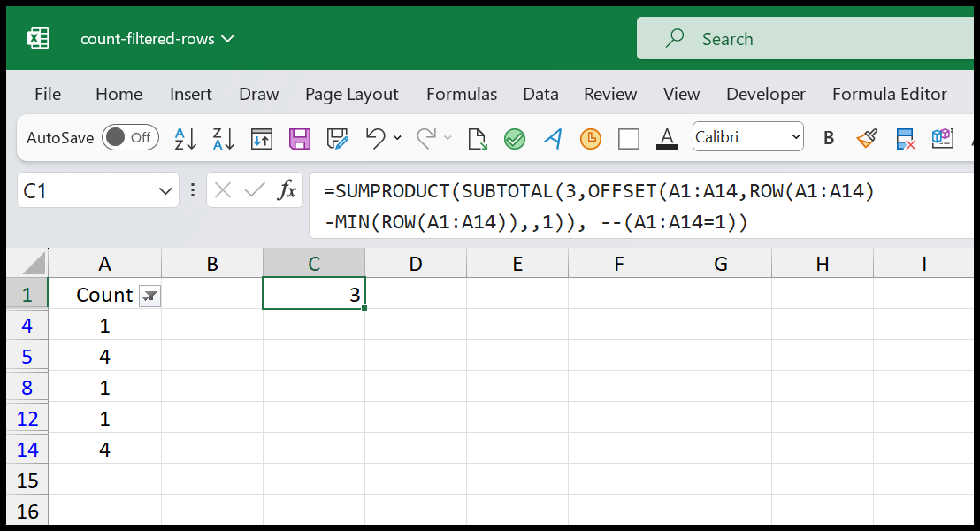This screenshot has height=531, width=980.
Task: Click the count-filtered-rows workbook name chevron
Action: [228, 38]
